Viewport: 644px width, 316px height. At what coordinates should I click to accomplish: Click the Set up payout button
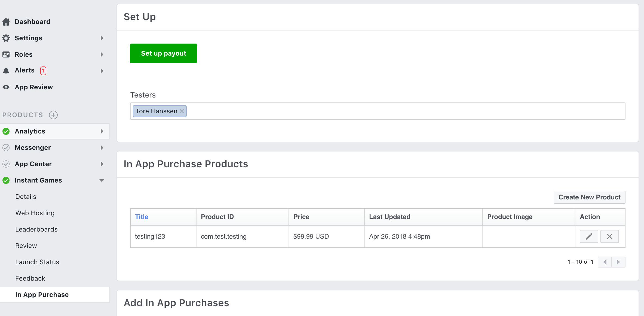point(163,53)
